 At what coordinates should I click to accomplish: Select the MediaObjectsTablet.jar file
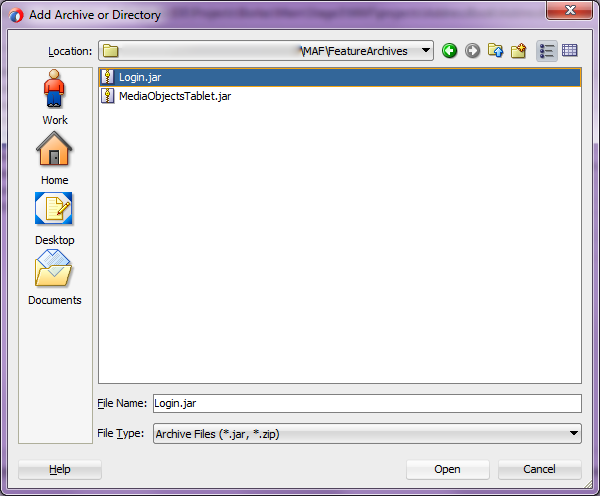point(340,96)
